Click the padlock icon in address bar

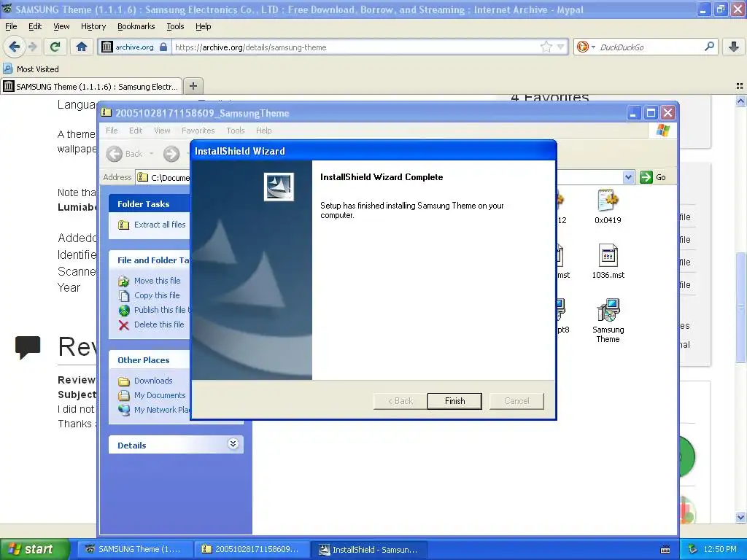[163, 47]
